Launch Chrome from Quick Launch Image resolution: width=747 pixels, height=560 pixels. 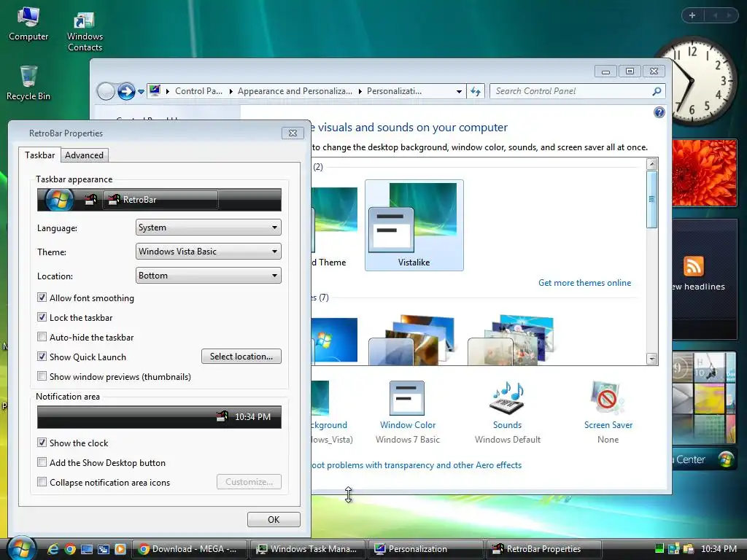coord(70,549)
